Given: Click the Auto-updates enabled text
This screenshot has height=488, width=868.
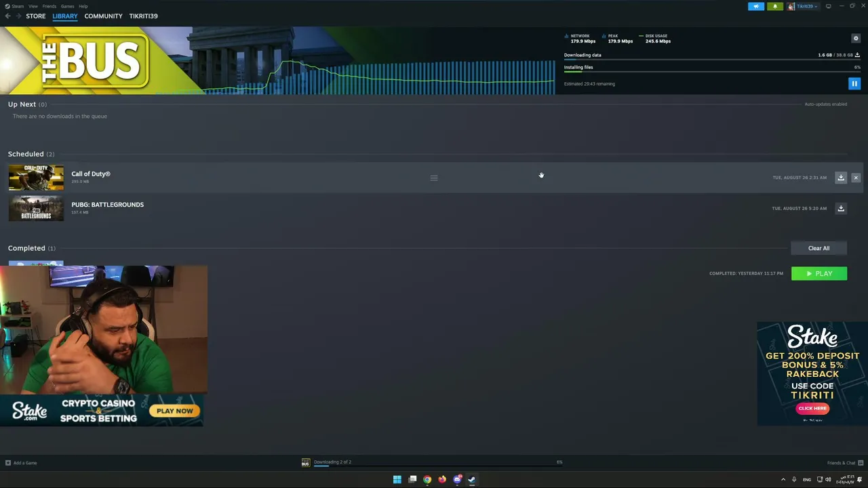Looking at the screenshot, I should [x=825, y=104].
